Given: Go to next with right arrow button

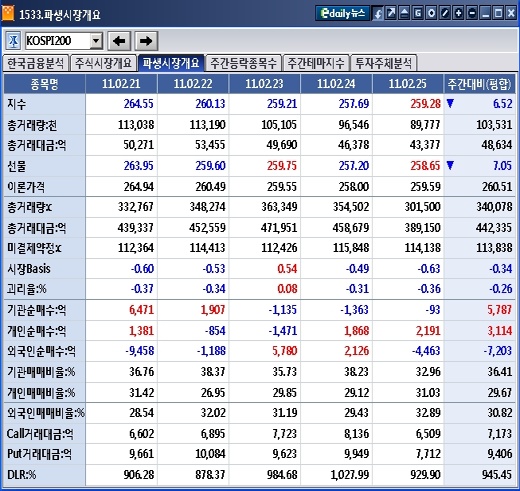Looking at the screenshot, I should click(x=146, y=41).
